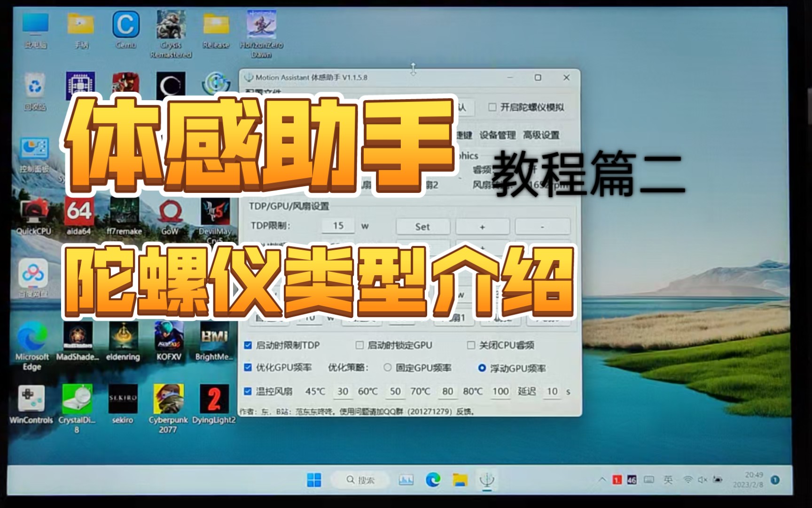The width and height of the screenshot is (812, 508).
Task: Open the 百度网盘 desktop icon
Action: (x=33, y=278)
